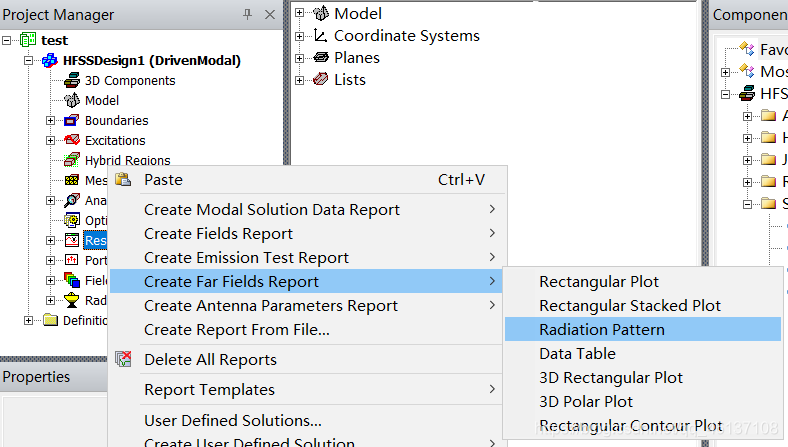Open Create Fields Report submenu
The width and height of the screenshot is (788, 447).
point(309,233)
